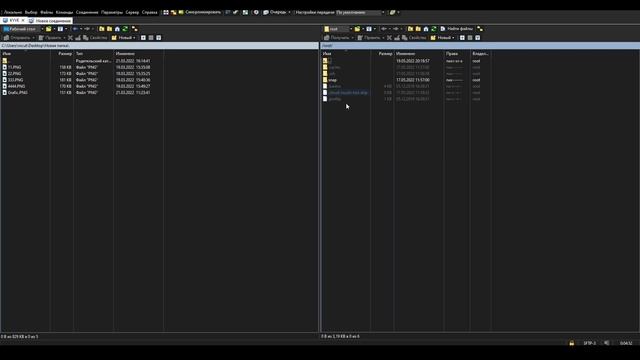Viewport: 640px width, 360px height.
Task: Switch to the Новое соединение tab
Action: pyautogui.click(x=50, y=20)
